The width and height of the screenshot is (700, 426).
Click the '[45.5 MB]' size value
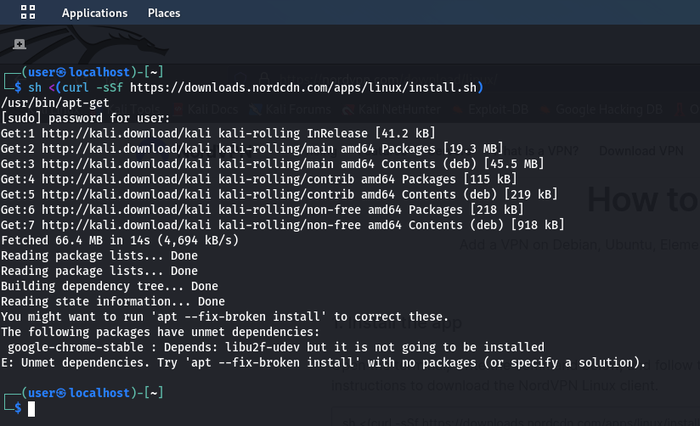514,163
